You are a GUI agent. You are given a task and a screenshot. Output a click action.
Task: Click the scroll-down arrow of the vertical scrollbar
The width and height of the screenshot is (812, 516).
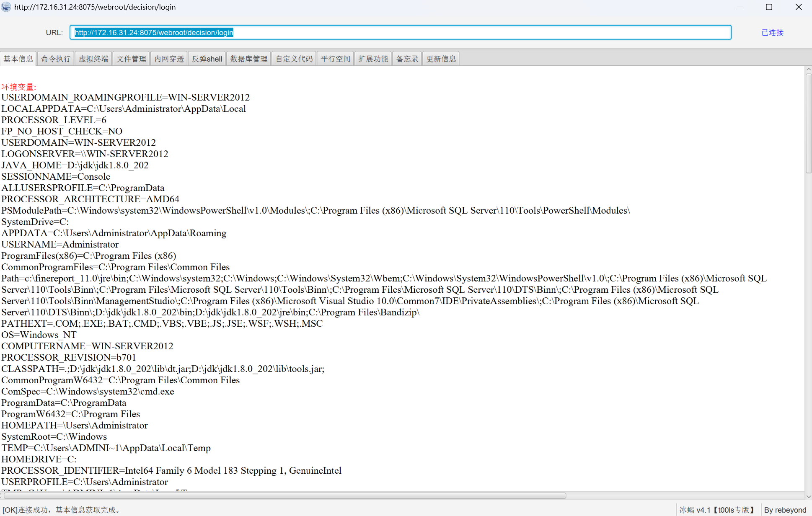(808, 496)
